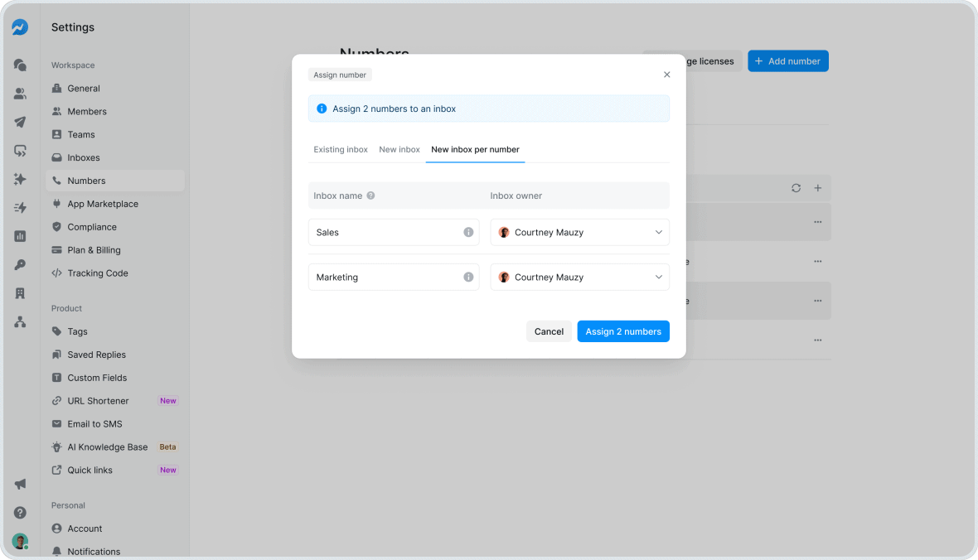Screen dimensions: 978x560
Task: Open the help question mark icon at sidebar bottom
Action: 19,511
